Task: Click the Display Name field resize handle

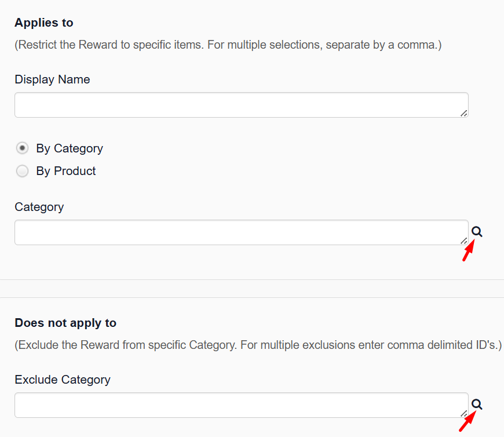Action: click(x=464, y=113)
